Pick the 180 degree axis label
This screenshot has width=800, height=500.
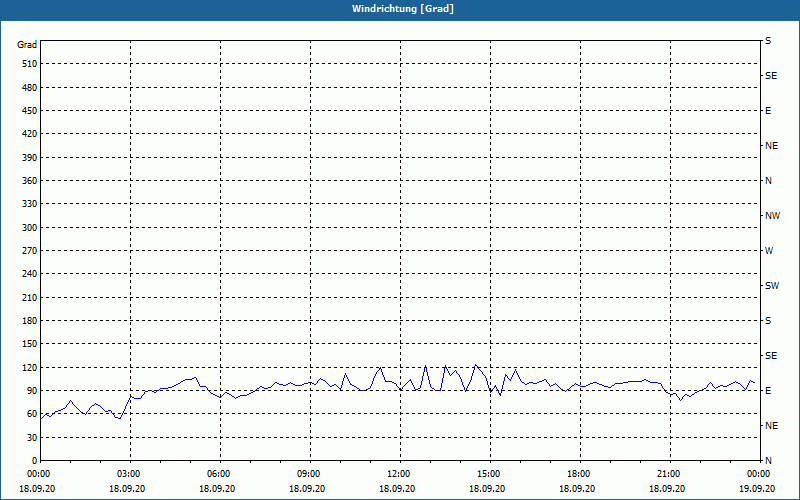click(x=30, y=320)
